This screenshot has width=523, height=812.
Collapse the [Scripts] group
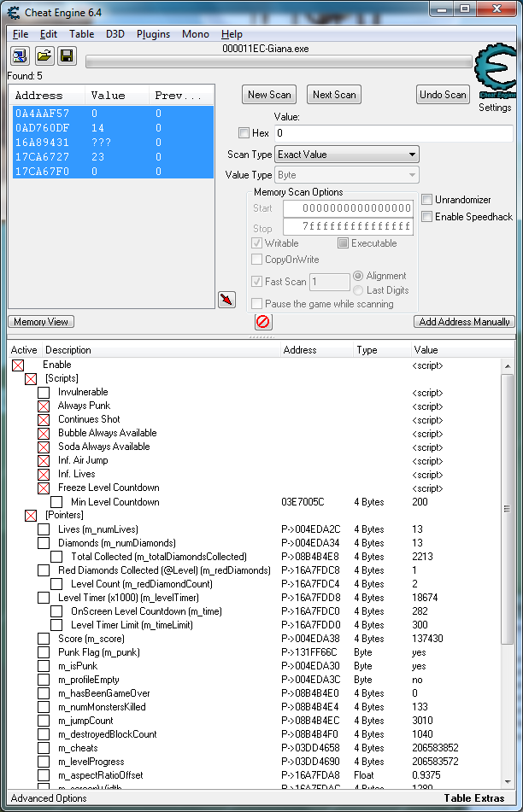[x=31, y=378]
